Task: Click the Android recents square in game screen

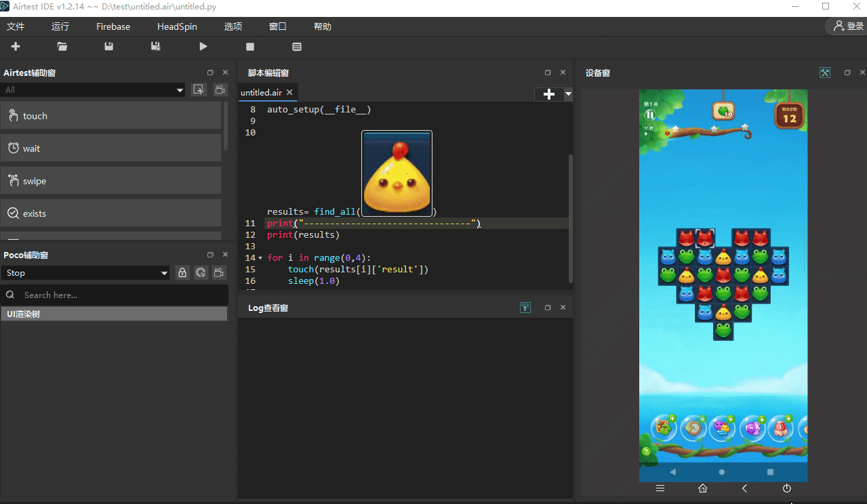Action: point(770,471)
